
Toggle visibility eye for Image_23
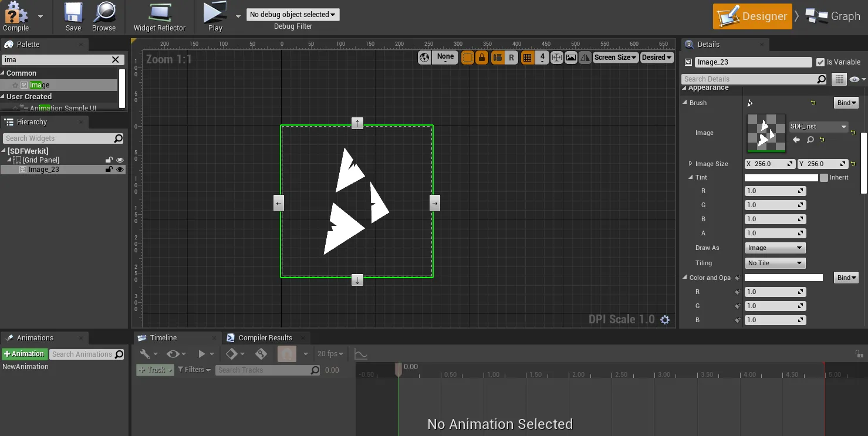pyautogui.click(x=120, y=170)
